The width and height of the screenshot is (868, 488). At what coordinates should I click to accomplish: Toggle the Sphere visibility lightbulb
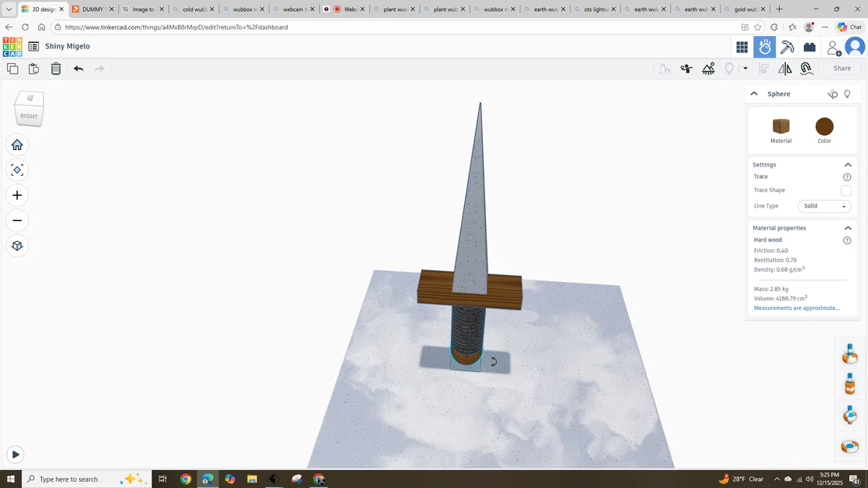click(848, 94)
